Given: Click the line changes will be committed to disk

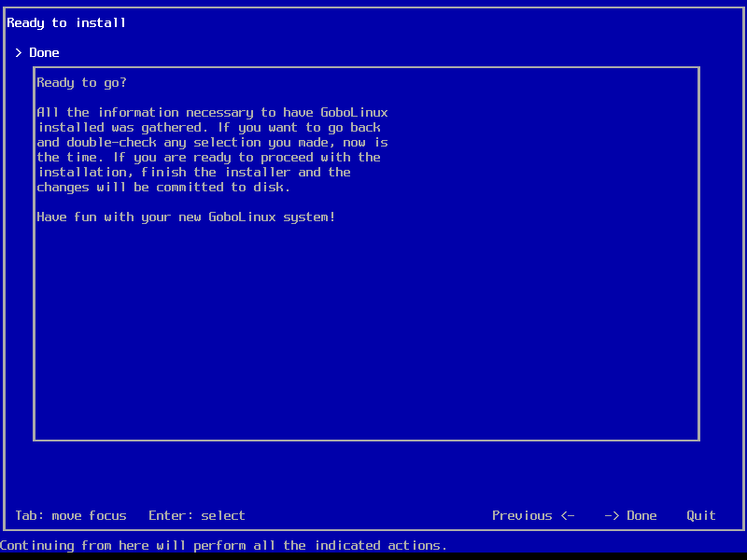Looking at the screenshot, I should 163,187.
